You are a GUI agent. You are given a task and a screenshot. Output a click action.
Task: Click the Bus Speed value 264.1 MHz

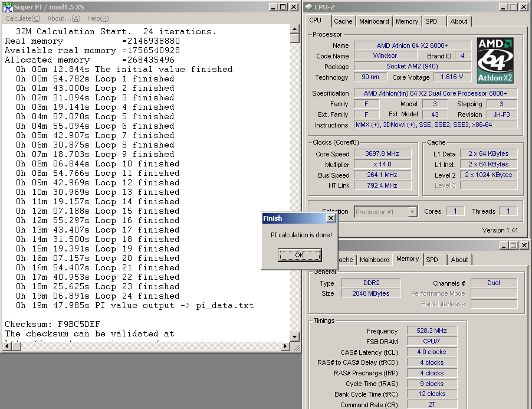[382, 175]
